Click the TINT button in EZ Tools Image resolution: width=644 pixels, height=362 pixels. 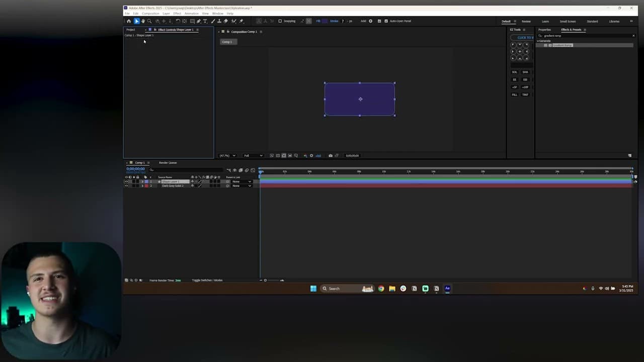[x=525, y=95]
